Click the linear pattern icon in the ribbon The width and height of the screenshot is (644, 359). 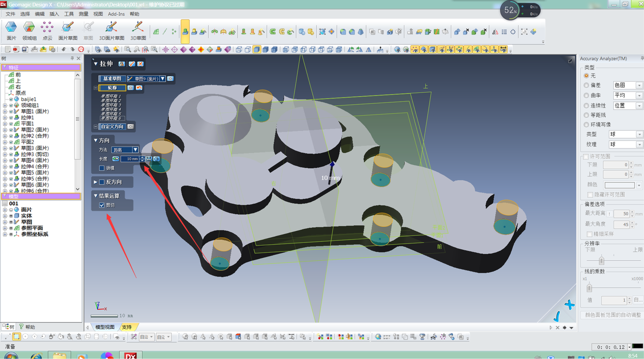tap(504, 32)
